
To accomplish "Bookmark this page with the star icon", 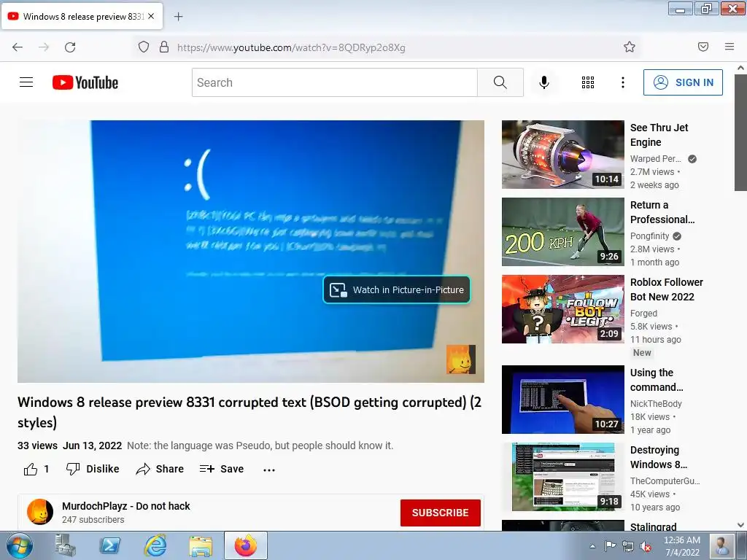I will [x=630, y=47].
